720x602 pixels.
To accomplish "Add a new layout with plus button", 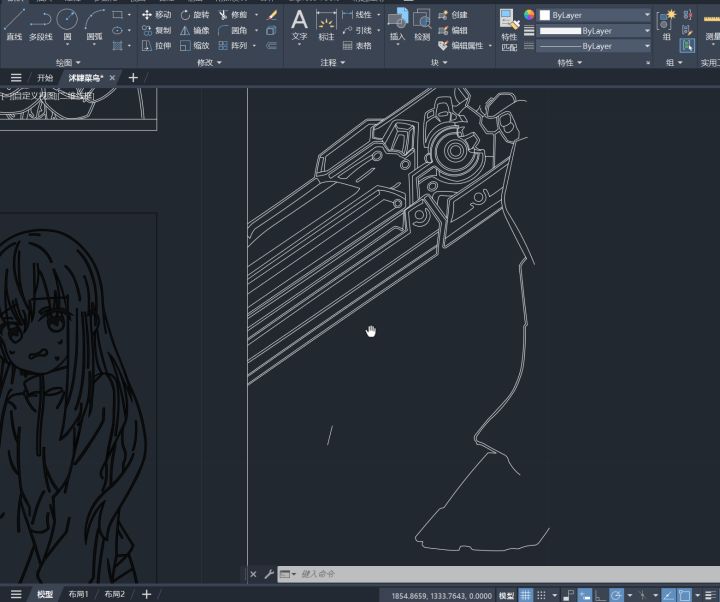I will point(146,594).
